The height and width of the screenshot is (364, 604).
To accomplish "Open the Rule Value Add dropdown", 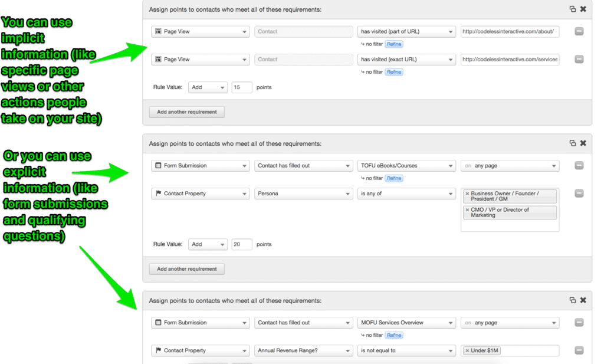I will [x=208, y=87].
